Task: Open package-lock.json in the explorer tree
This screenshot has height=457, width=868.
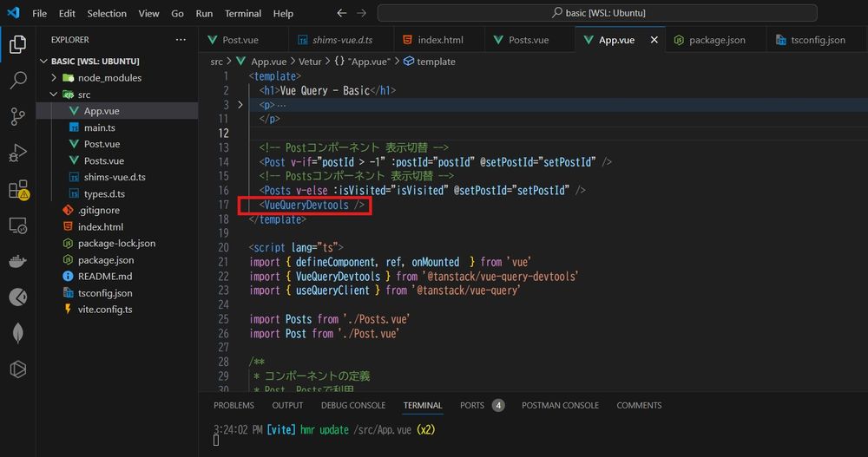Action: pos(117,244)
